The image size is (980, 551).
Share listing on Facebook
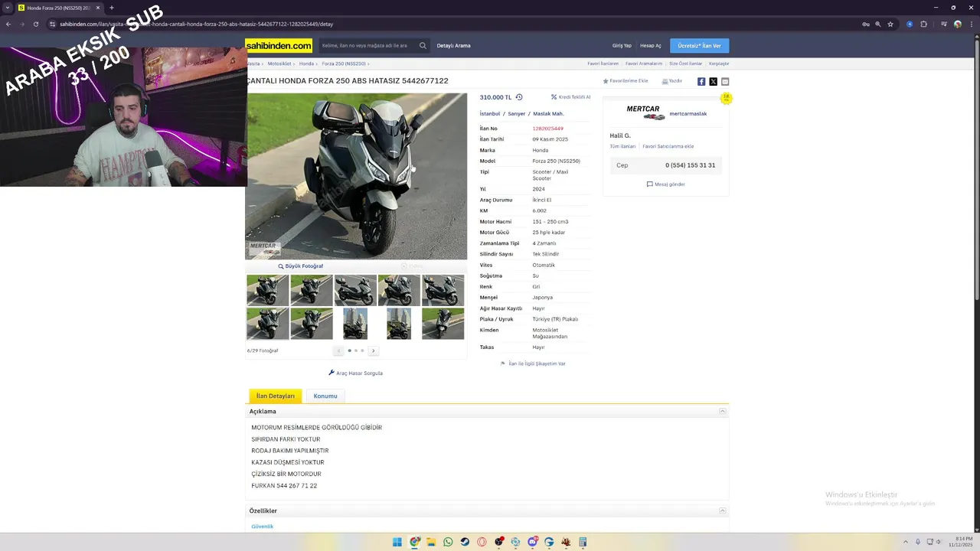701,81
